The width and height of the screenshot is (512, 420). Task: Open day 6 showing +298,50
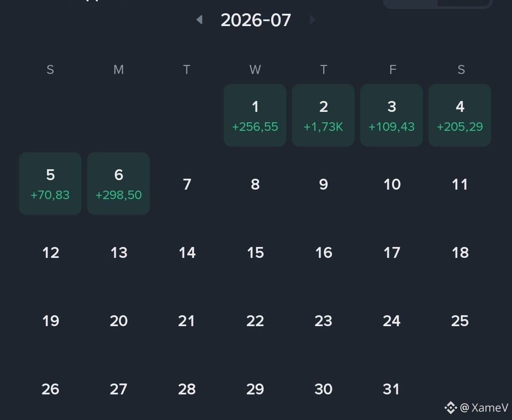(x=119, y=183)
